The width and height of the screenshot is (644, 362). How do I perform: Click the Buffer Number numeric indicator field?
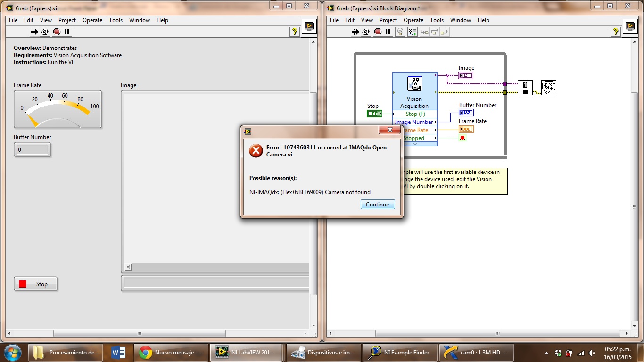coord(33,150)
